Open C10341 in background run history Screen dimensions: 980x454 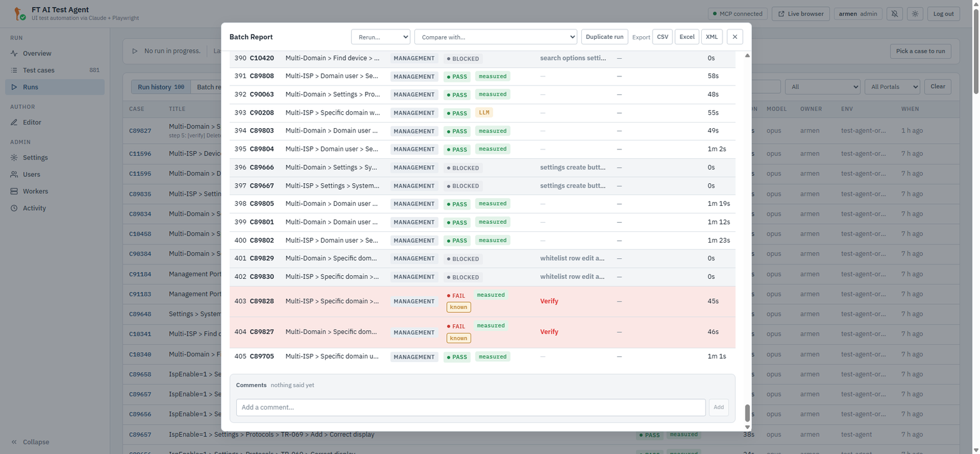pos(140,334)
